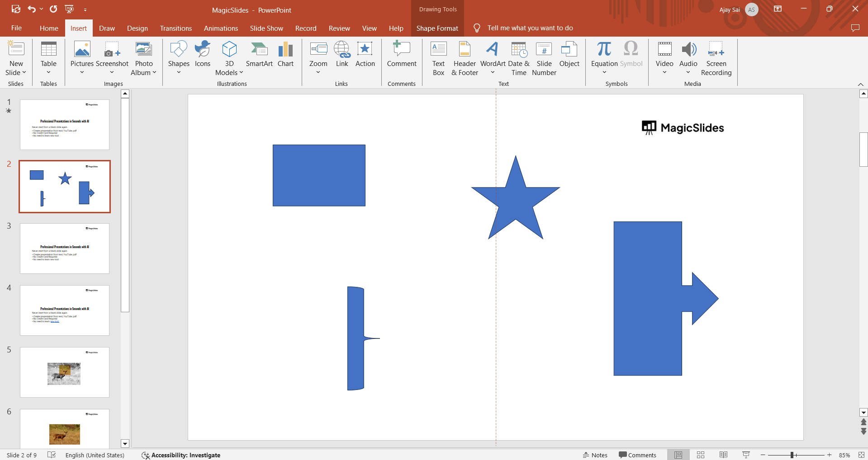
Task: Click the Tell me what you want search
Action: (530, 28)
